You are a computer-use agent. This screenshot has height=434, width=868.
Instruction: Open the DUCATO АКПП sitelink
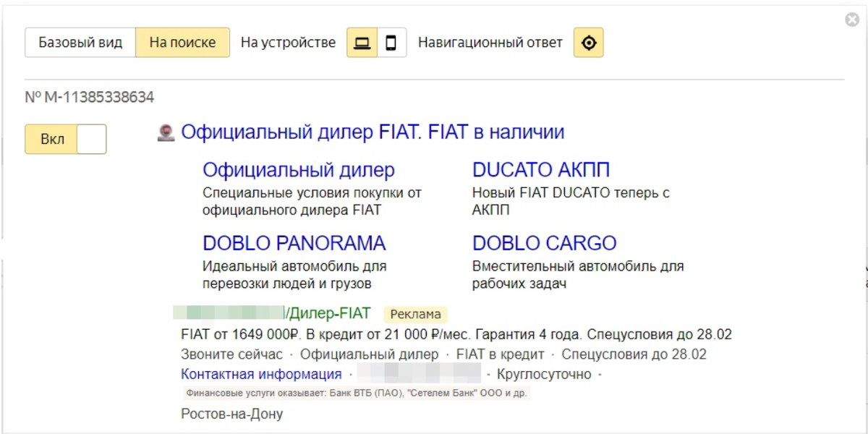point(541,170)
